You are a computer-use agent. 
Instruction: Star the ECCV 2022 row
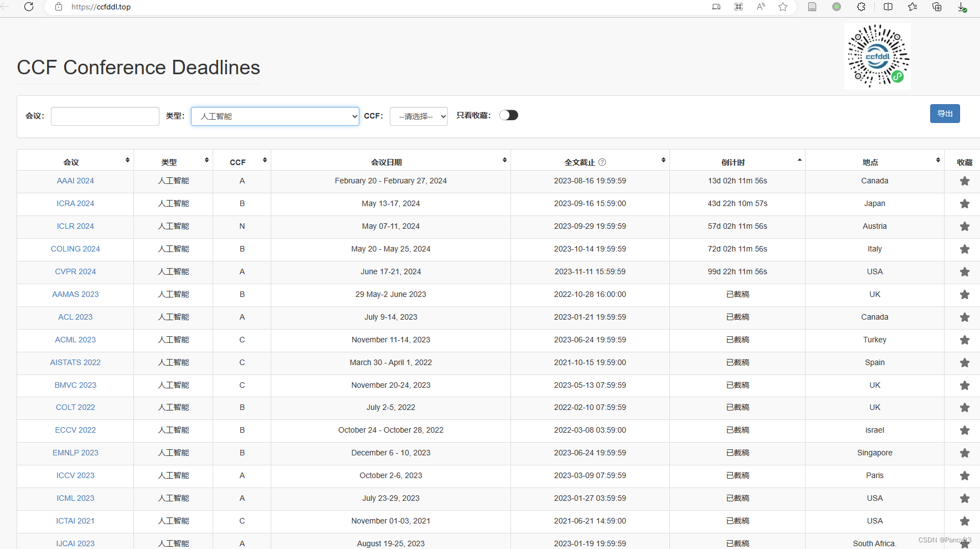click(964, 430)
